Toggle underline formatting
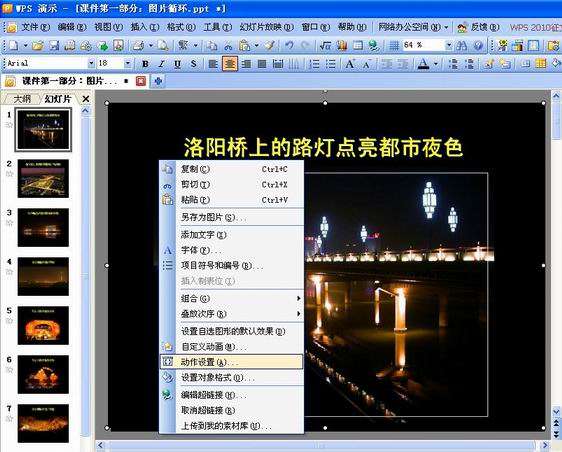Image resolution: width=562 pixels, height=452 pixels. point(177,64)
